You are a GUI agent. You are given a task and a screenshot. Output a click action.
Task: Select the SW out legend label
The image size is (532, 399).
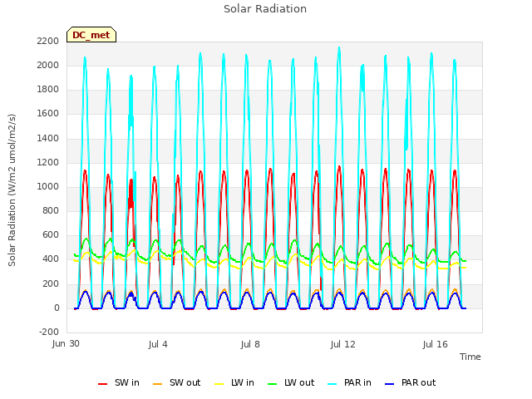185,382
